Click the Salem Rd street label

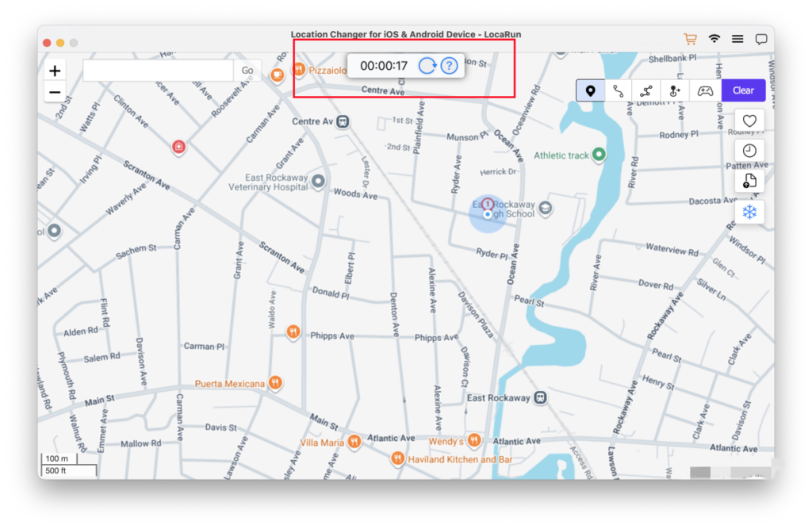[102, 358]
